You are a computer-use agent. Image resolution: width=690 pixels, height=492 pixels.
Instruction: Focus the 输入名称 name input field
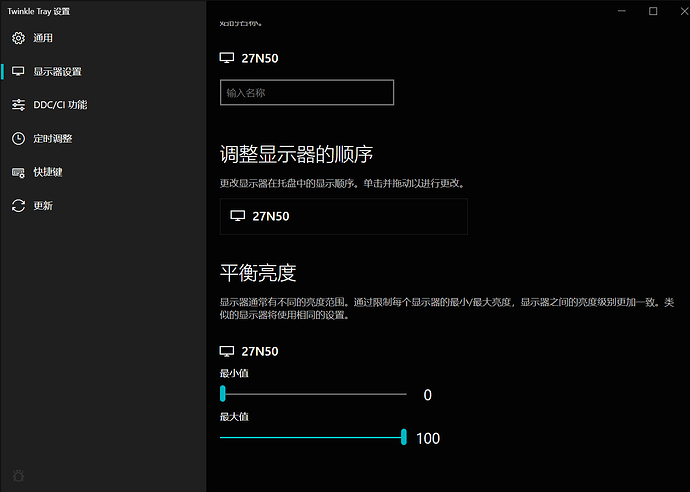pos(307,92)
